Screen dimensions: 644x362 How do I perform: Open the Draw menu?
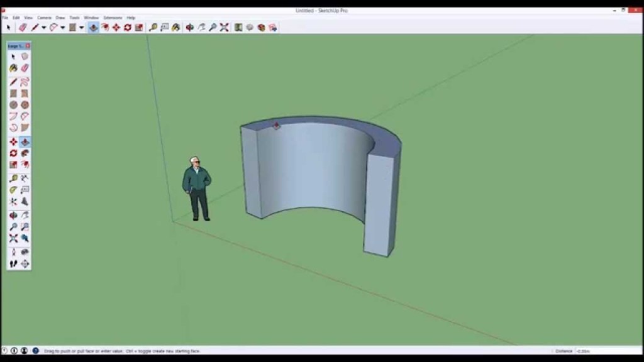tap(60, 18)
